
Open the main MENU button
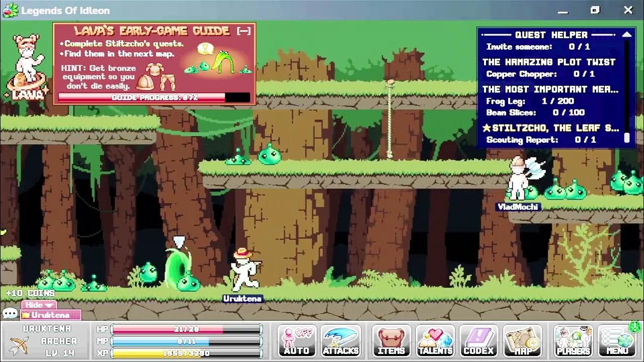617,341
